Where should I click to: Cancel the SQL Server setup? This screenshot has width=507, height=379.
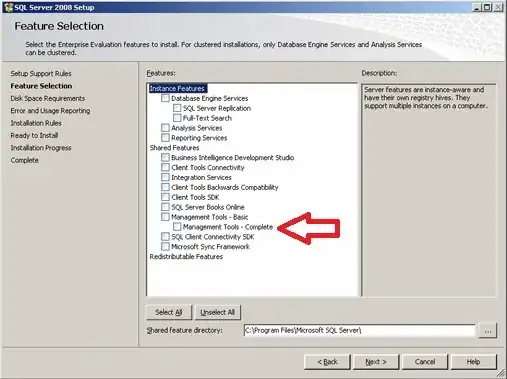click(425, 362)
